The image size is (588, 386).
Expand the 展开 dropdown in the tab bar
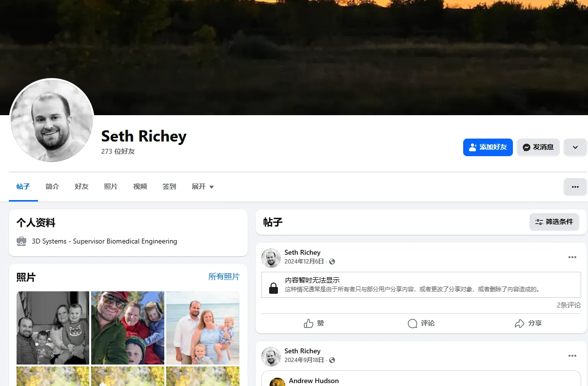[x=203, y=187]
